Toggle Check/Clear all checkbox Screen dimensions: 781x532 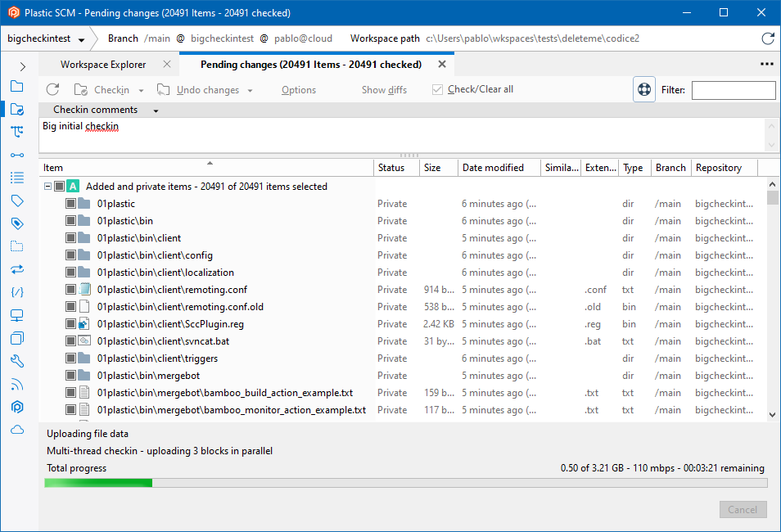(439, 89)
